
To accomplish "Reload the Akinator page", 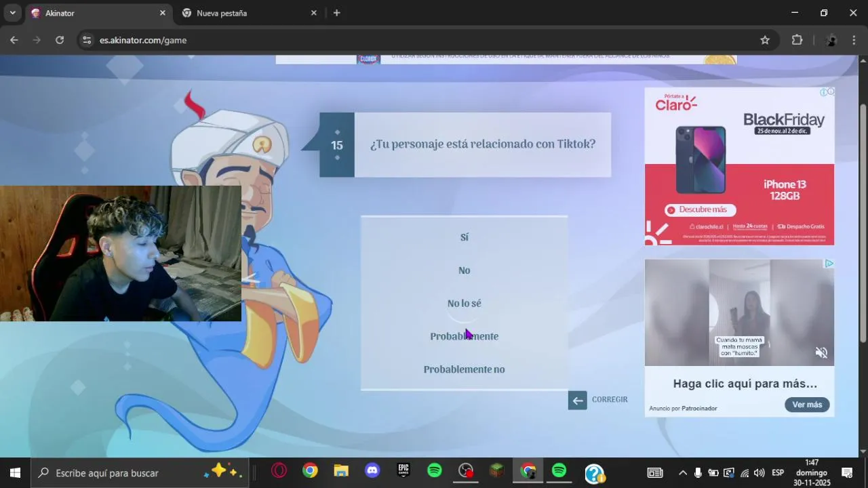I will [60, 40].
